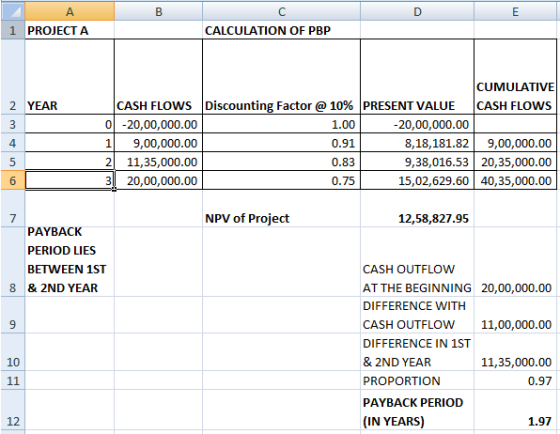Image resolution: width=560 pixels, height=434 pixels.
Task: Click discount factor 1.00 cell
Action: pos(281,124)
